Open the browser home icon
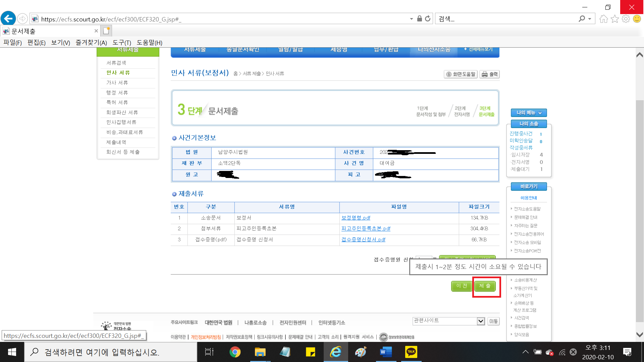The image size is (644, 362). (603, 19)
